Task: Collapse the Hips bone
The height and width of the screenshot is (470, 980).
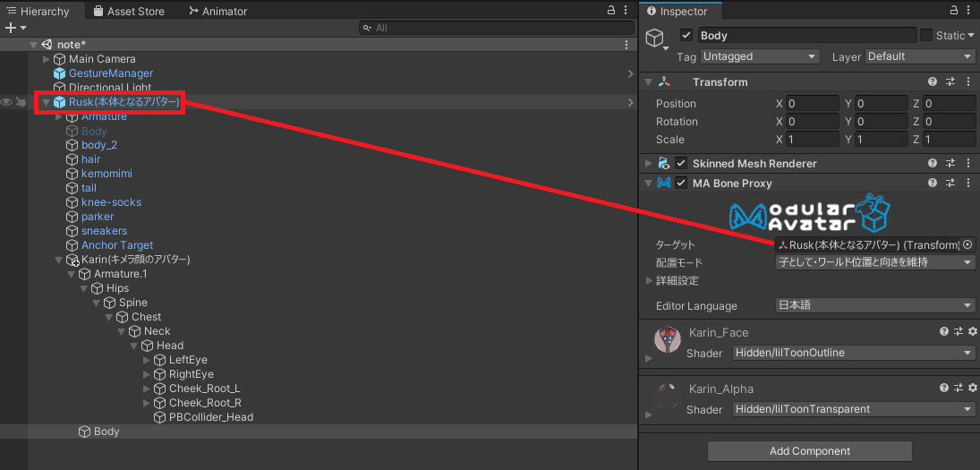Action: point(84,288)
